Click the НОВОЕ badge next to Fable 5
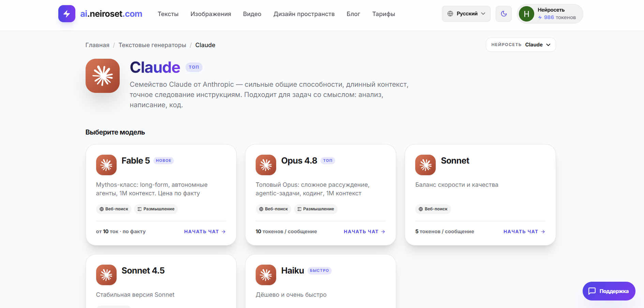644x308 pixels. [x=164, y=160]
